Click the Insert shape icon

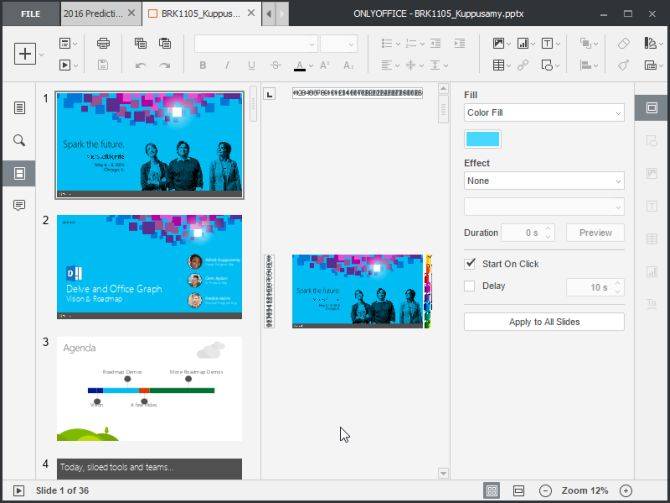coord(547,65)
